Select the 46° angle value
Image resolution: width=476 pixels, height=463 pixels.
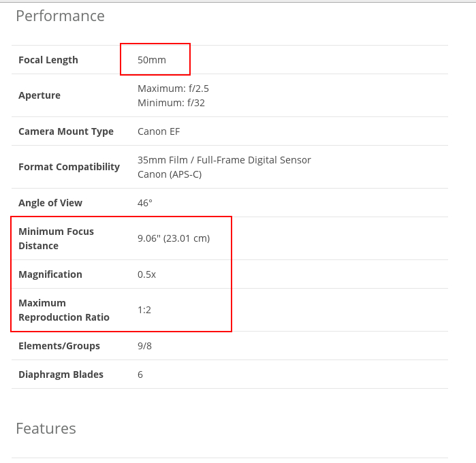[145, 203]
